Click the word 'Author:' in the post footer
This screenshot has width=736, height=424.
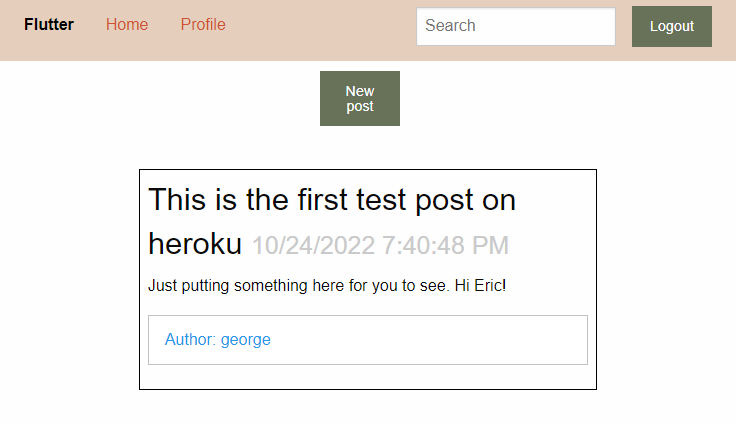click(190, 340)
